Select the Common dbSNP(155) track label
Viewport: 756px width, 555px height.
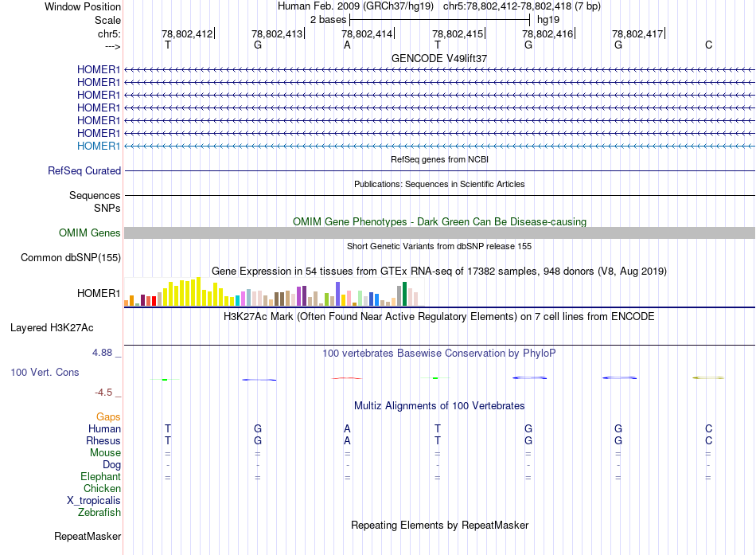(71, 257)
